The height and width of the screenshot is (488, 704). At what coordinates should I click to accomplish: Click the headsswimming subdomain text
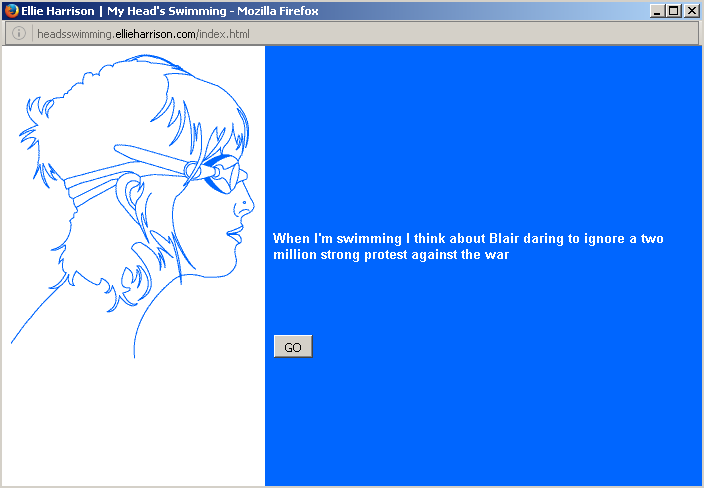pyautogui.click(x=75, y=34)
